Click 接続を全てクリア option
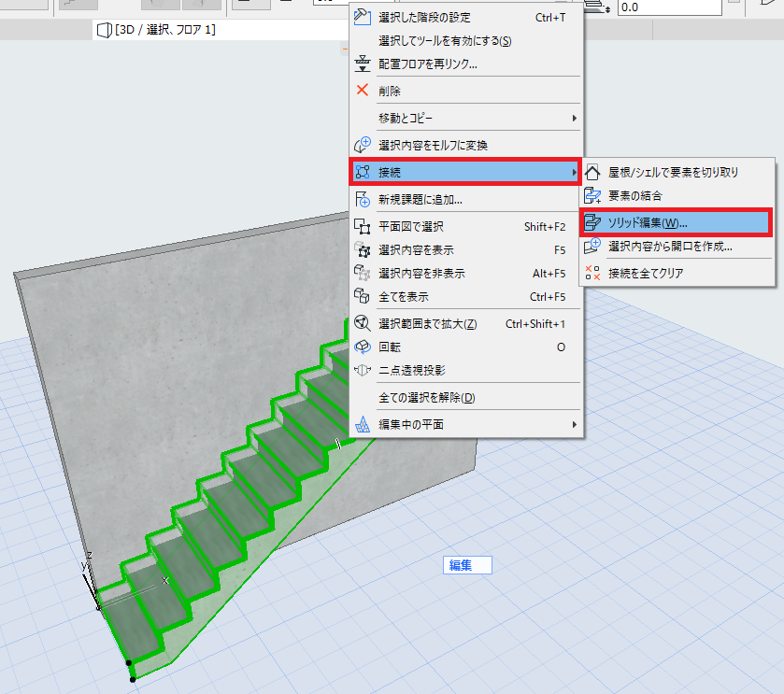This screenshot has width=784, height=694. click(x=677, y=274)
